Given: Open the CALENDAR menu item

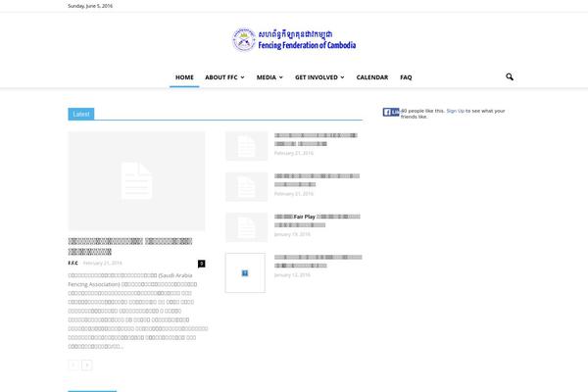Looking at the screenshot, I should (x=372, y=77).
